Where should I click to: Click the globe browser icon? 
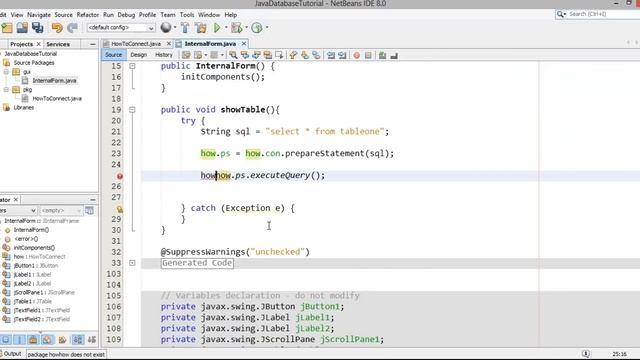(166, 27)
